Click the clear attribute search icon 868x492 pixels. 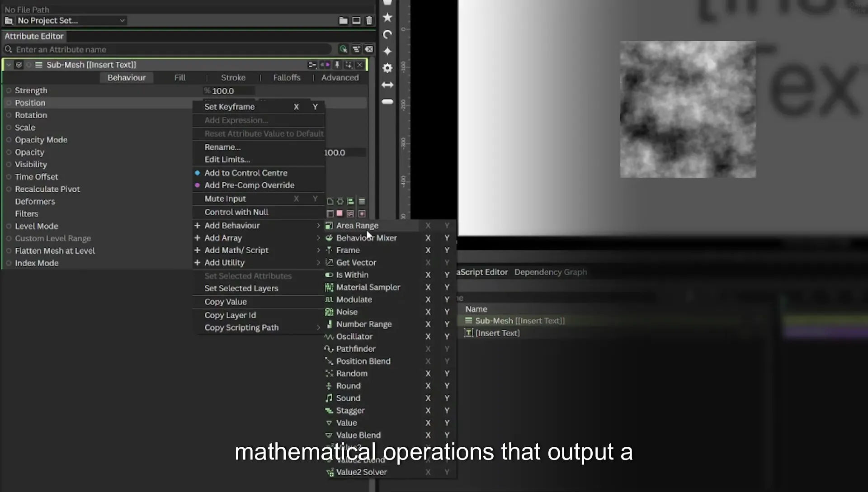click(369, 49)
